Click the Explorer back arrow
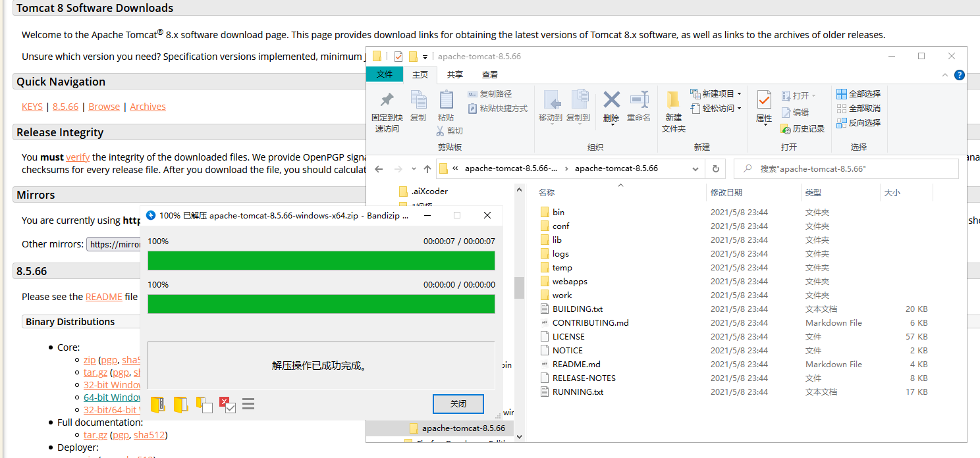 (x=379, y=169)
